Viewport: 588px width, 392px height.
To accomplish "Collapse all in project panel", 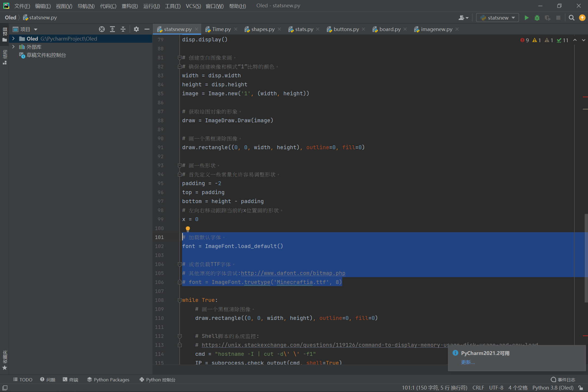I will click(123, 29).
